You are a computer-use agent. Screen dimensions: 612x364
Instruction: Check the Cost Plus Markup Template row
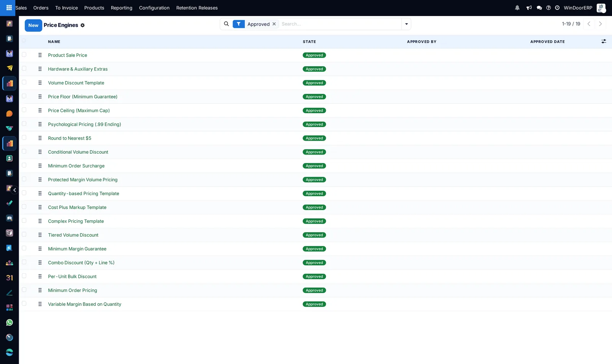tap(24, 207)
